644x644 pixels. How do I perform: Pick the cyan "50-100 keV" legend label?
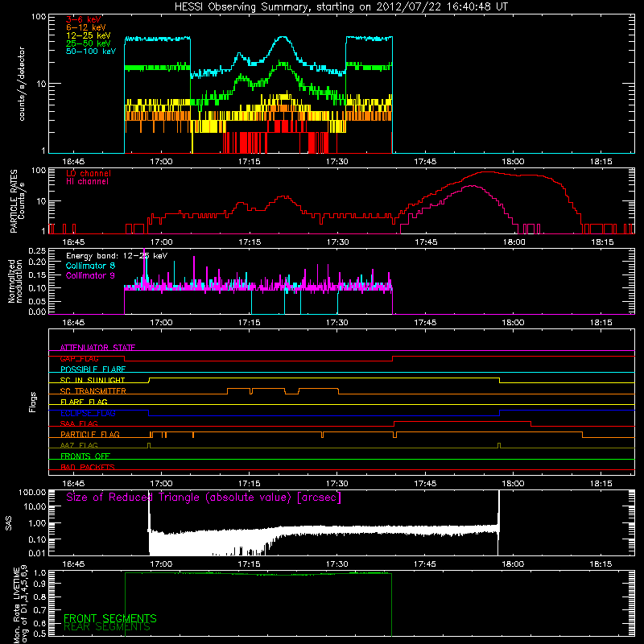click(x=91, y=52)
